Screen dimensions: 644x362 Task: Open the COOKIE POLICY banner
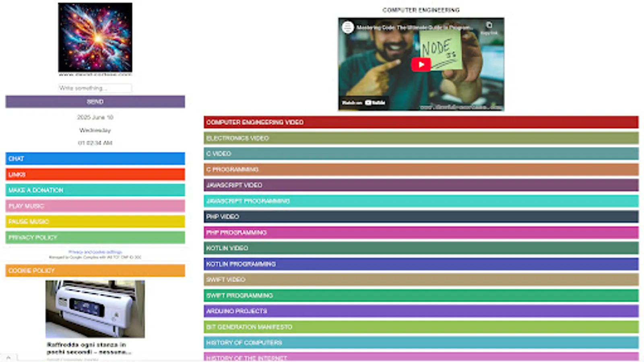(95, 270)
